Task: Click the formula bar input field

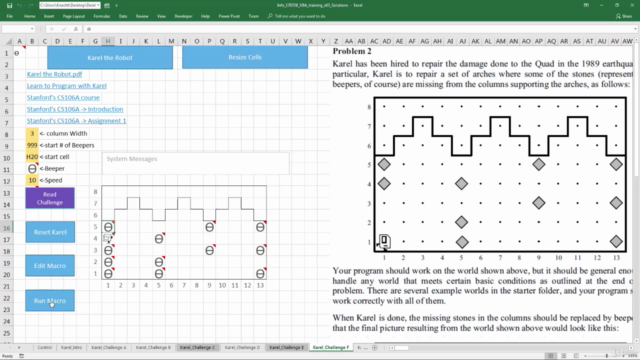Action: [359, 29]
